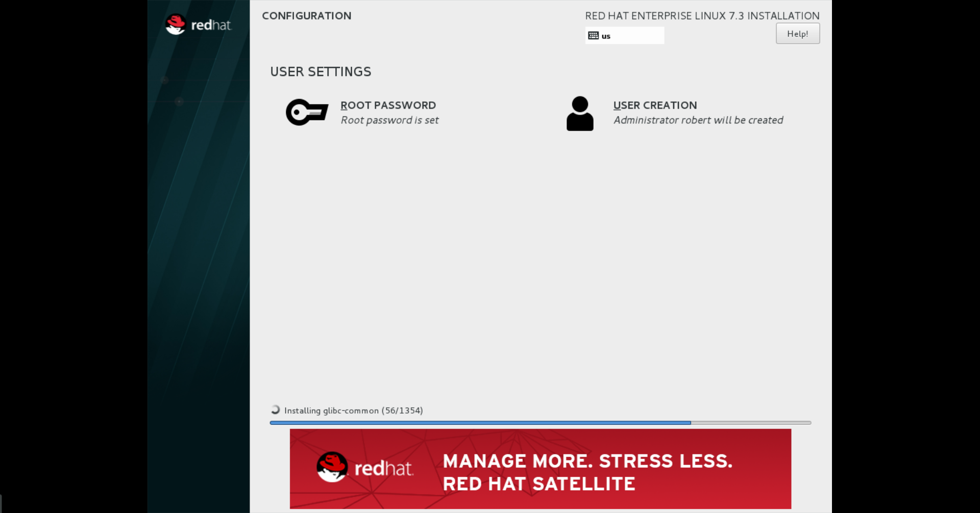Image resolution: width=980 pixels, height=513 pixels.
Task: Click 'Administrator robert will be created' text
Action: (698, 120)
